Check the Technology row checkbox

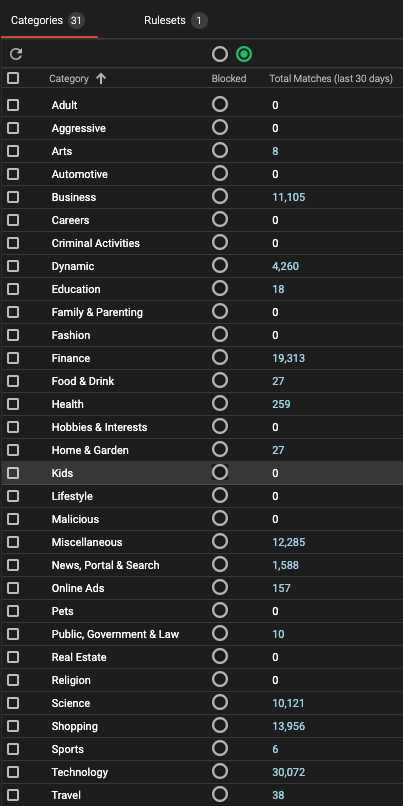(13, 772)
